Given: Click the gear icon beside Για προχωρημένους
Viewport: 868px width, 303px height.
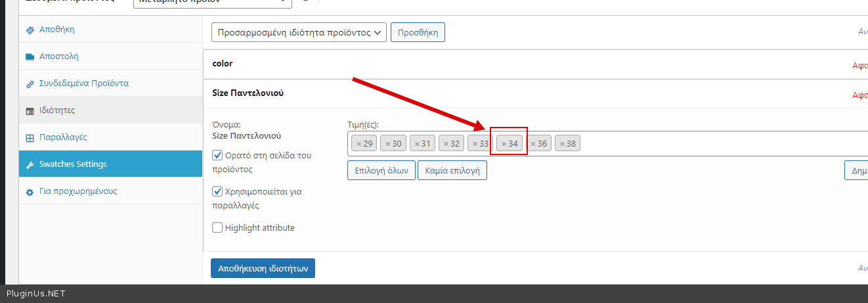Looking at the screenshot, I should click(30, 192).
